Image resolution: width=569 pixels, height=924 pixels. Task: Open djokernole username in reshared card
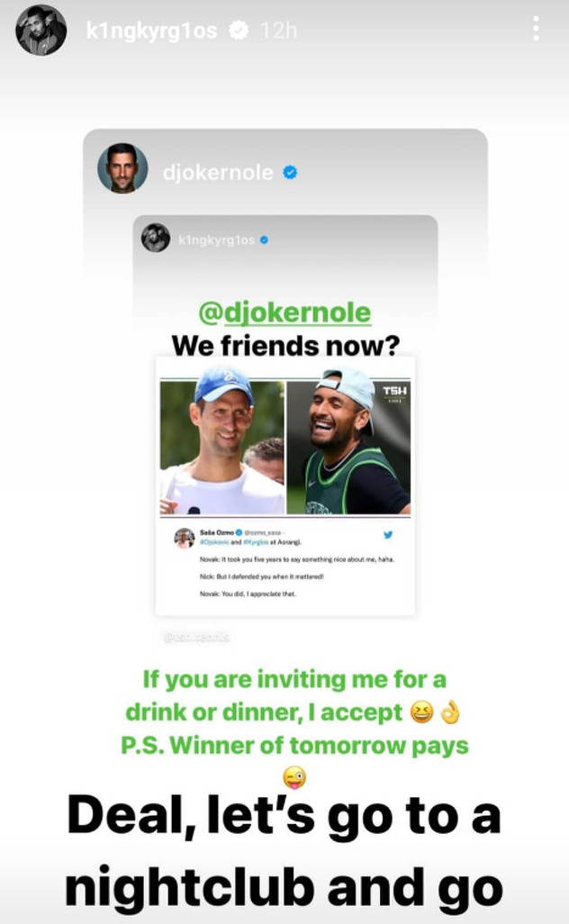tap(218, 173)
